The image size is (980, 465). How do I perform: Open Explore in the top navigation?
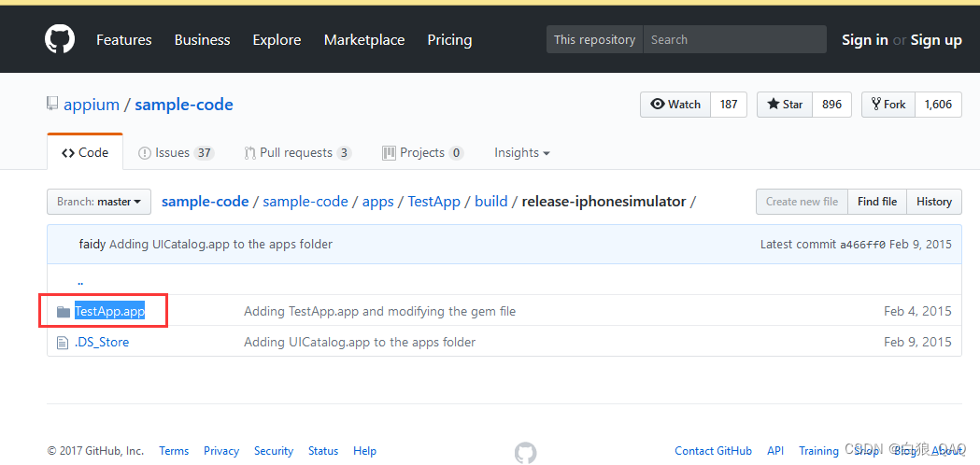pos(277,40)
